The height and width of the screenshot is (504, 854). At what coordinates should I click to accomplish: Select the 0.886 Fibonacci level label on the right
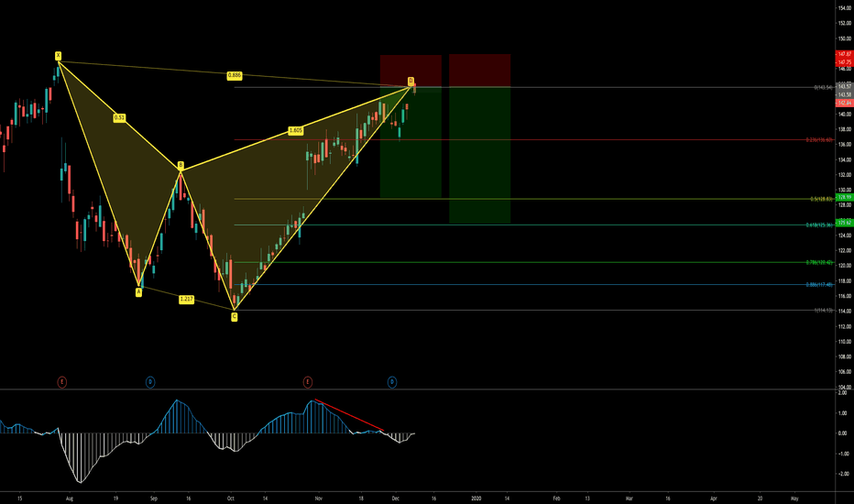820,285
